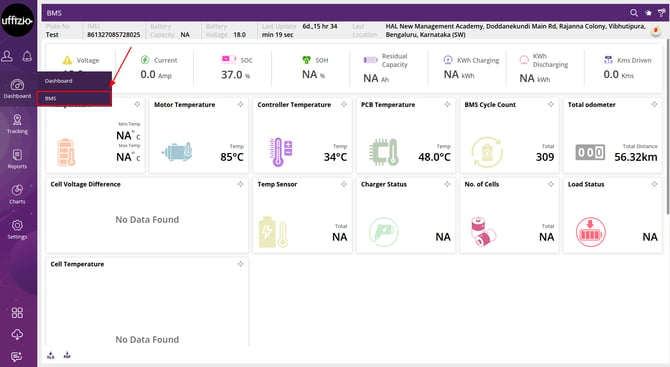
Task: Select BMS in the flyout submenu
Action: [x=74, y=98]
